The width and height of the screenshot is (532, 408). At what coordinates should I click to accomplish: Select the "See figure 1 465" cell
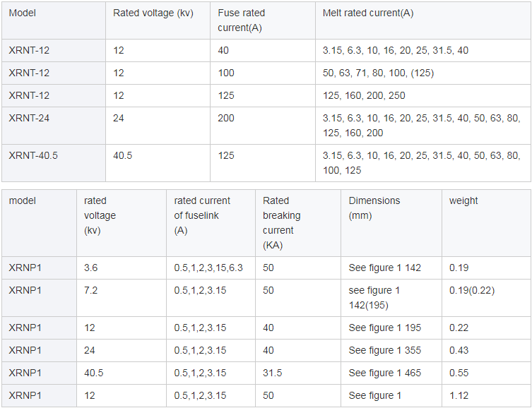384,373
